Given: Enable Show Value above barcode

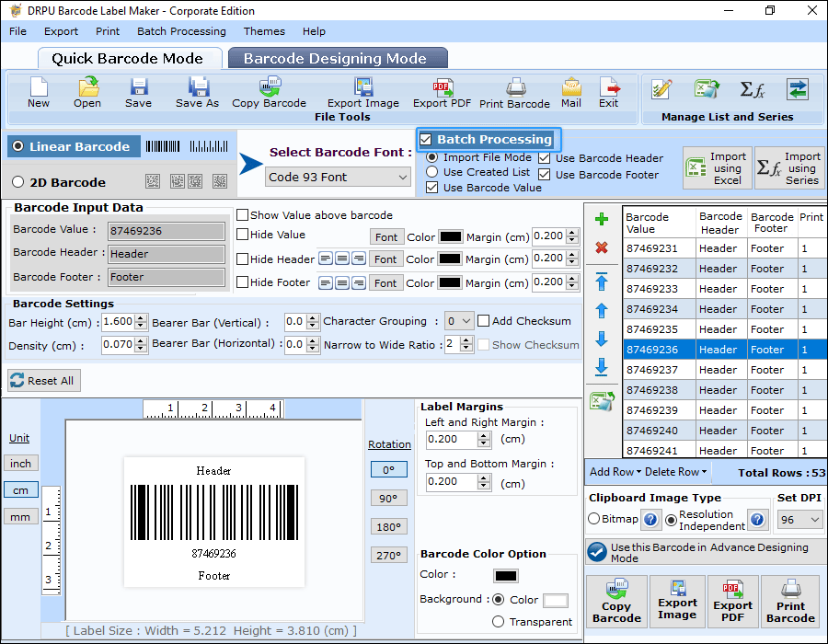Looking at the screenshot, I should pos(242,215).
